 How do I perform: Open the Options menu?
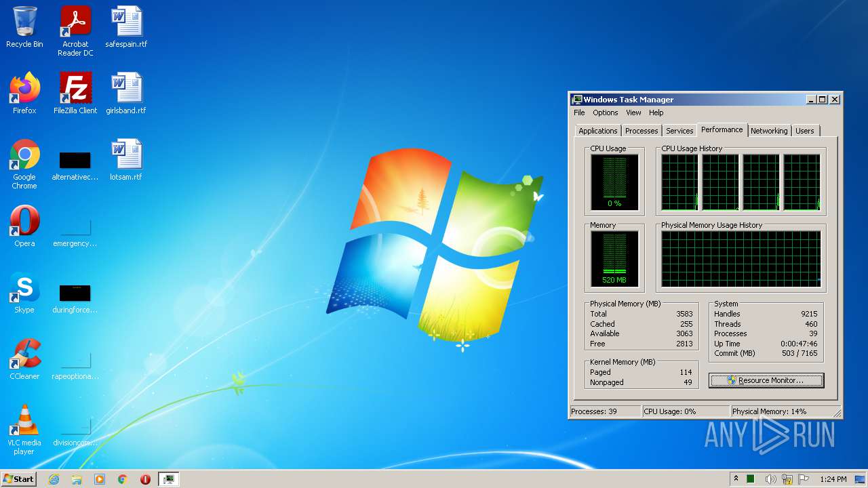pyautogui.click(x=605, y=113)
